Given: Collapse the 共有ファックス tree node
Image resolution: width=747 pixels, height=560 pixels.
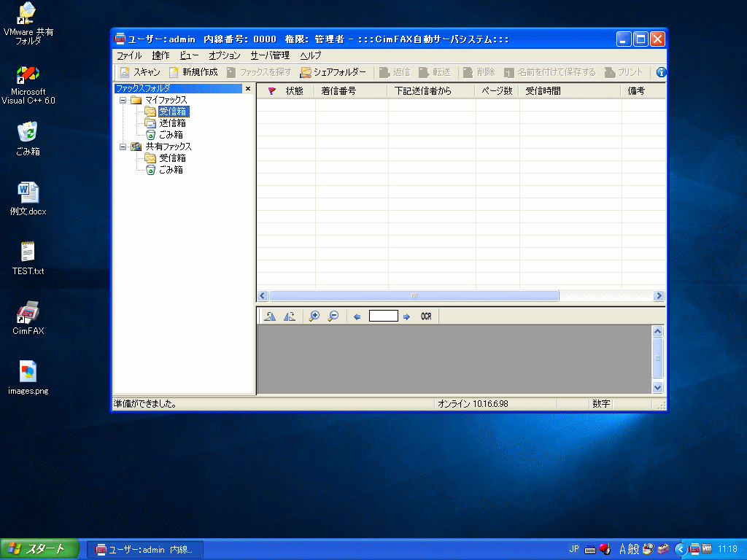Looking at the screenshot, I should click(123, 147).
